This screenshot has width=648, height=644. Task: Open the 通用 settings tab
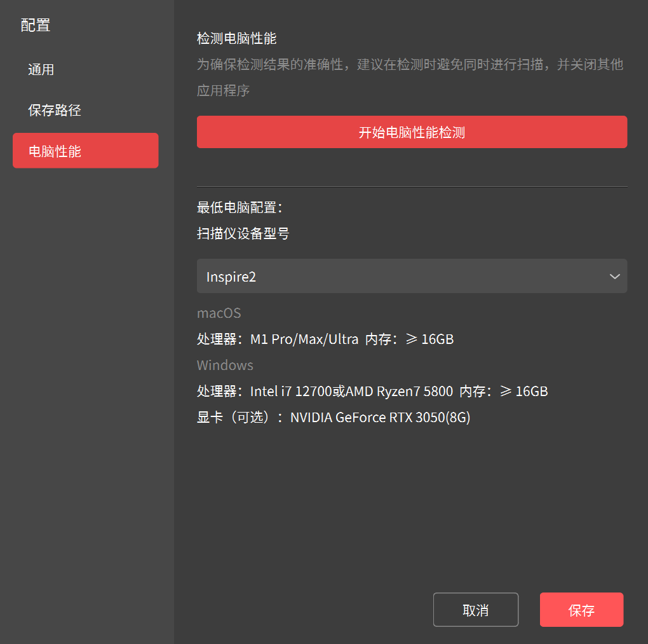point(41,70)
